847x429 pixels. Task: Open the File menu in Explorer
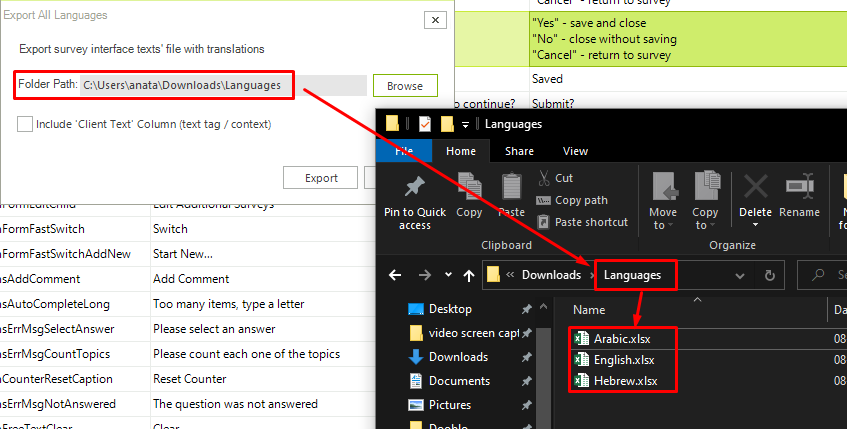coord(404,151)
